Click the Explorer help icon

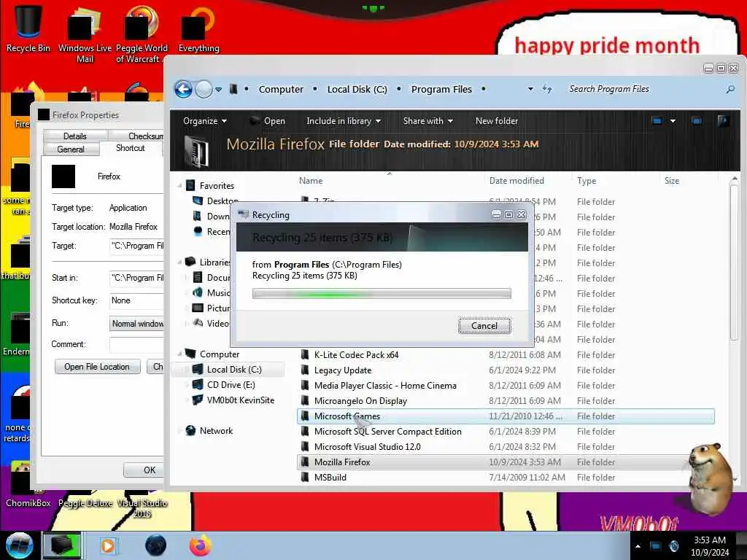pyautogui.click(x=723, y=121)
